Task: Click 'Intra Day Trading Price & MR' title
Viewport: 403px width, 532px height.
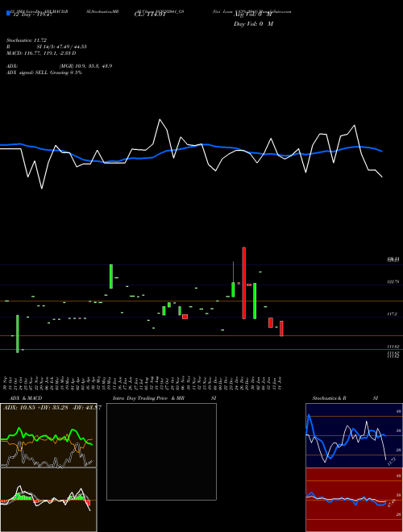Action: [148, 398]
